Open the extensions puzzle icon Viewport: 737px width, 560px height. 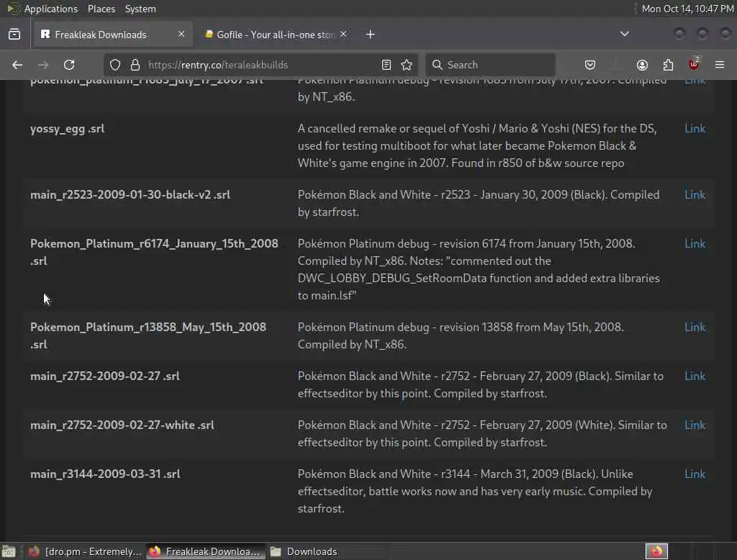pos(668,65)
